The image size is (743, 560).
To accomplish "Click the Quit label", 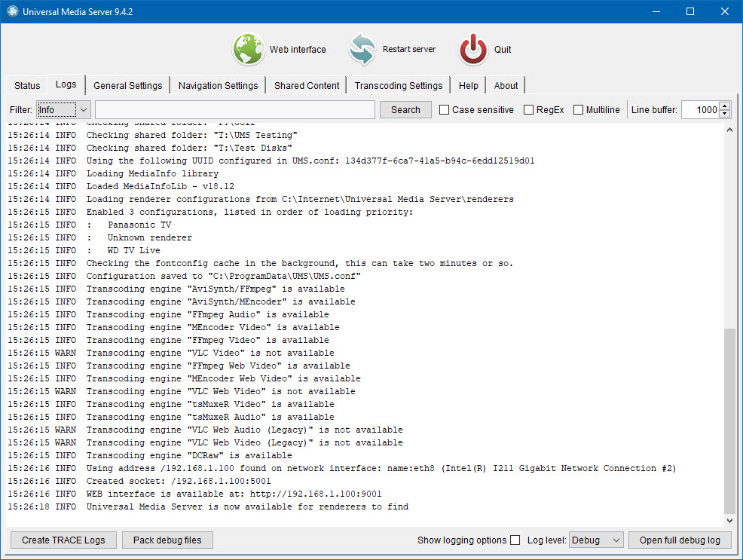I will click(503, 49).
